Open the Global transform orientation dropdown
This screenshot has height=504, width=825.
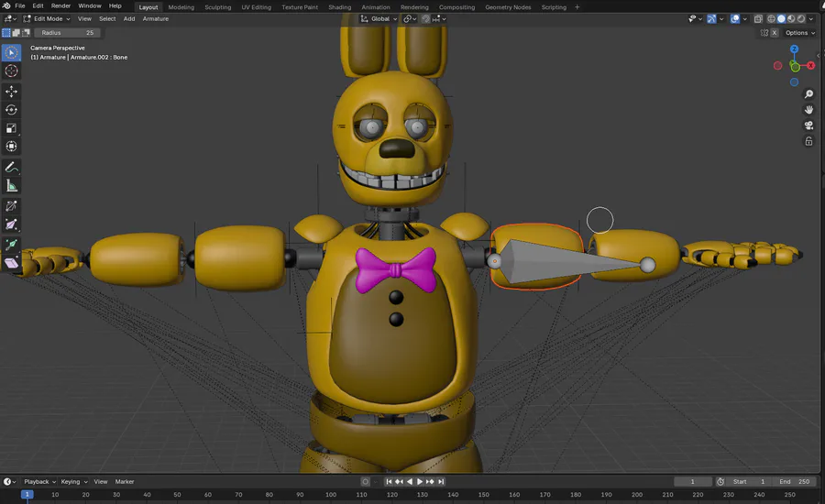click(x=379, y=19)
